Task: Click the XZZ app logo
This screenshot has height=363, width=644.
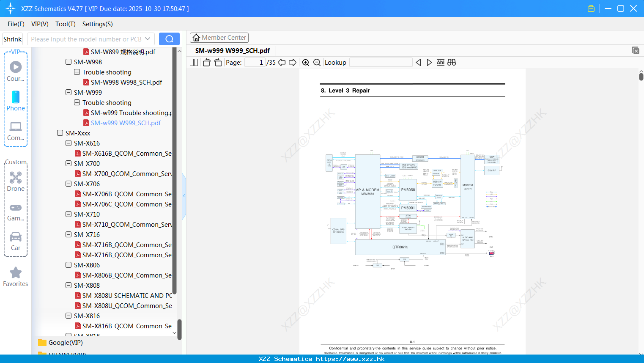Action: 10,8
